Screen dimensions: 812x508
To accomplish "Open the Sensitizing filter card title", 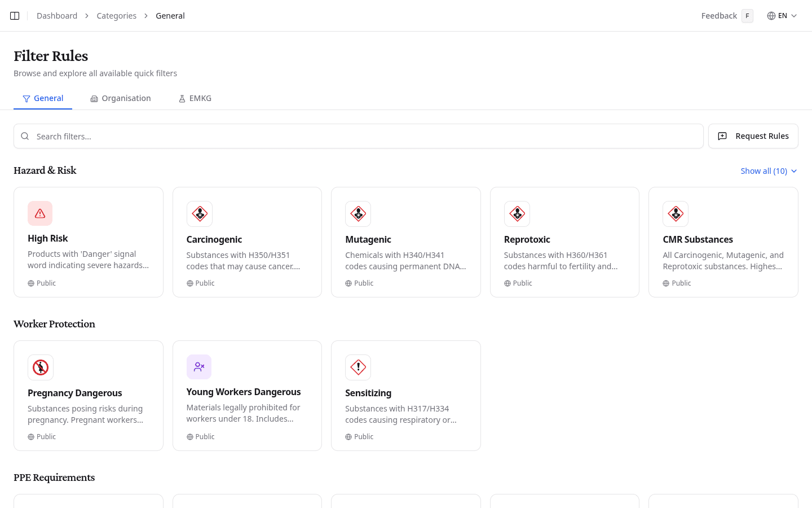I will tap(368, 393).
